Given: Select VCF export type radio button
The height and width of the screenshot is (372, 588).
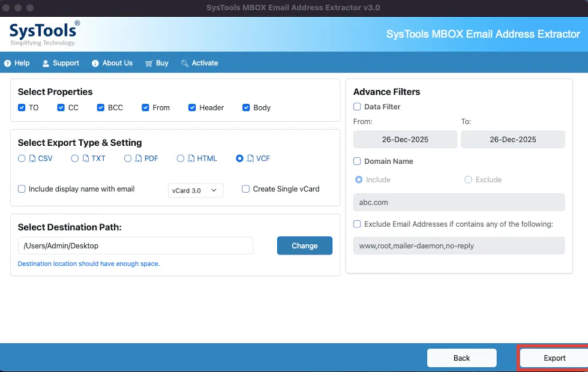Looking at the screenshot, I should point(239,158).
